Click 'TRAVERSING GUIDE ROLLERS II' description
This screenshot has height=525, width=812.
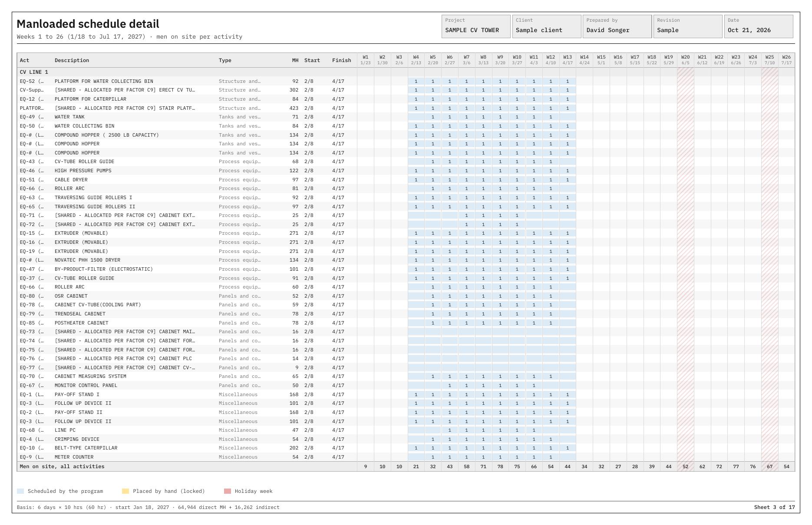(95, 207)
